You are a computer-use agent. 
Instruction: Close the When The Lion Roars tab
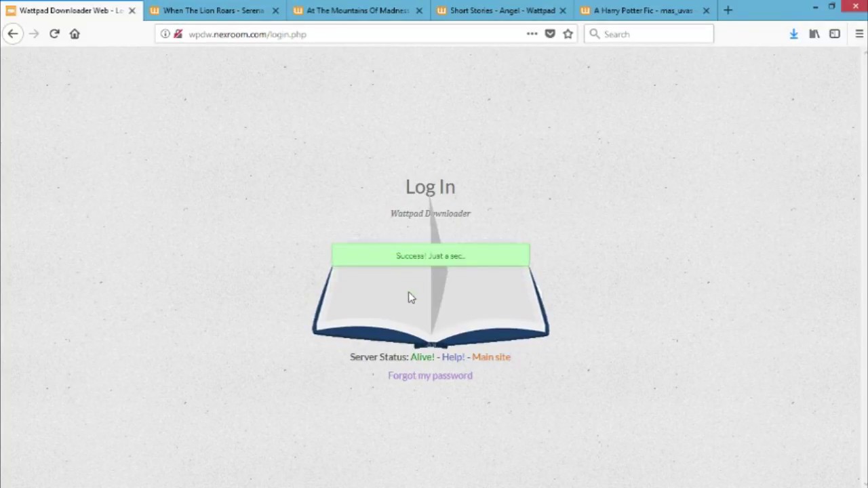(275, 11)
